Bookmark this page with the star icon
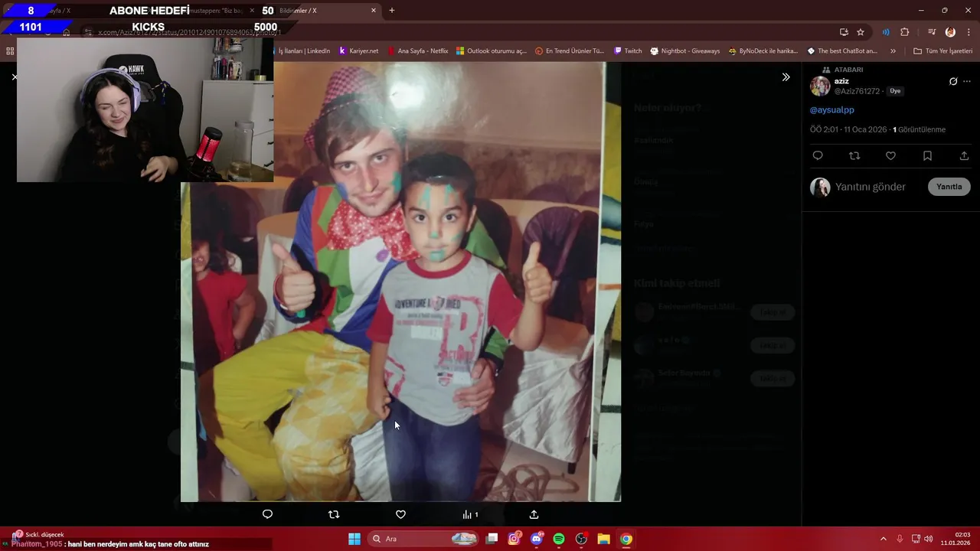The image size is (980, 551). coord(861,32)
